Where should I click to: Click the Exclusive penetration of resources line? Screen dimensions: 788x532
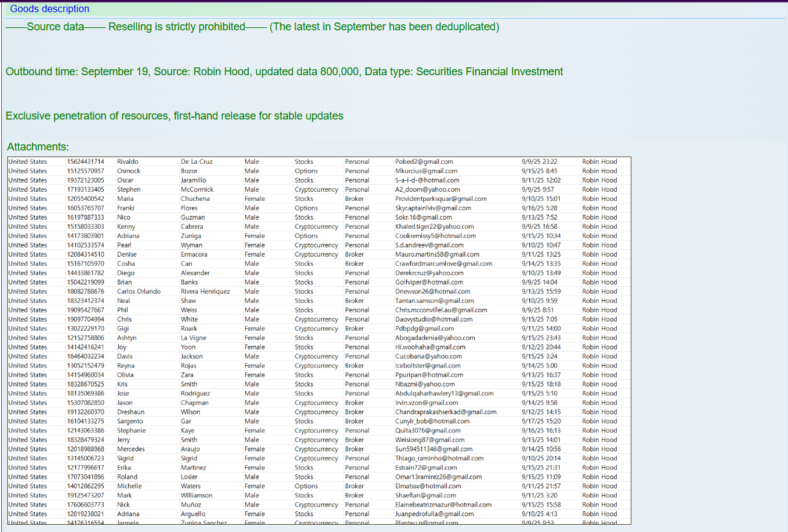174,116
